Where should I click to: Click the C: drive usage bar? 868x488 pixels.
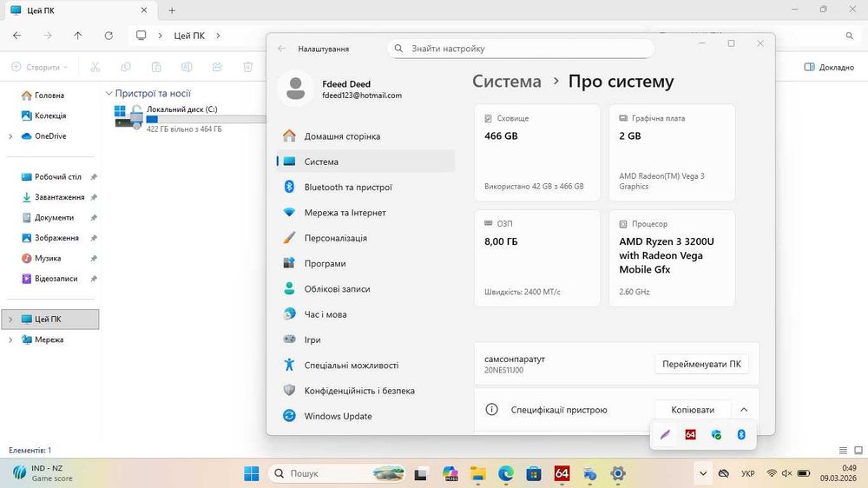pyautogui.click(x=206, y=119)
